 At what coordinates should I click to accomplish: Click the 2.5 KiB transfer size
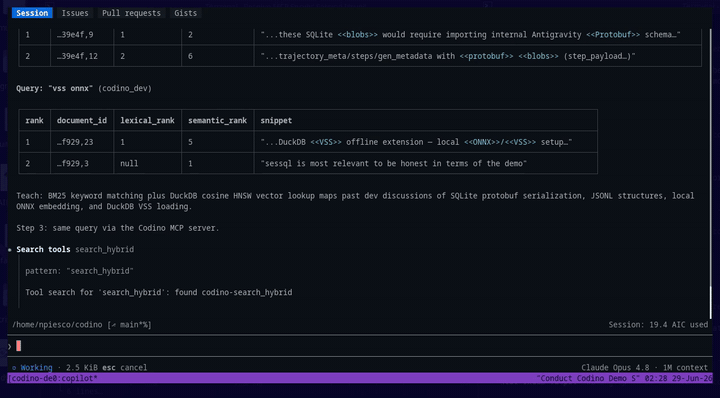(82, 368)
